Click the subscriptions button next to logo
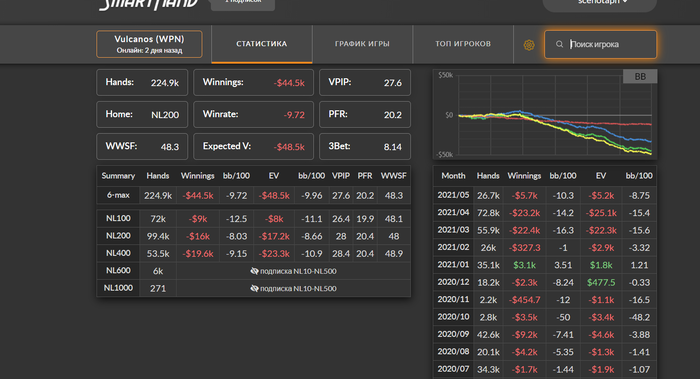Screen dimensions: 700x379 [x=243, y=4]
